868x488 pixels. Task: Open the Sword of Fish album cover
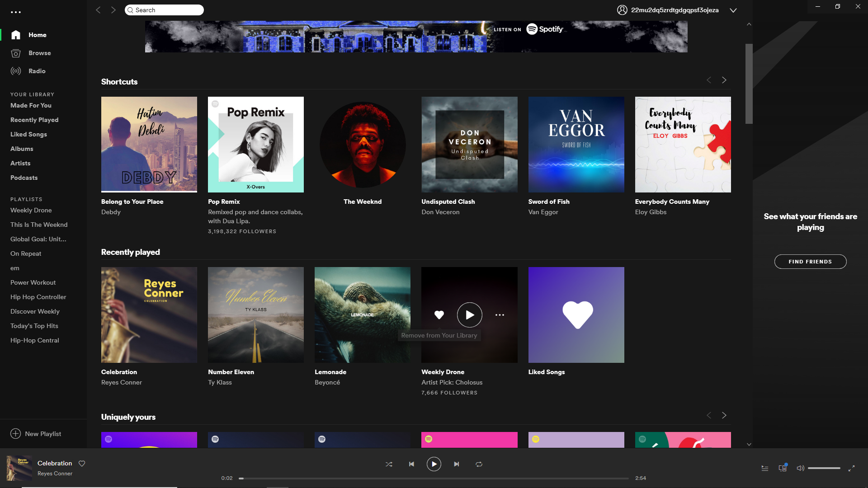point(576,145)
